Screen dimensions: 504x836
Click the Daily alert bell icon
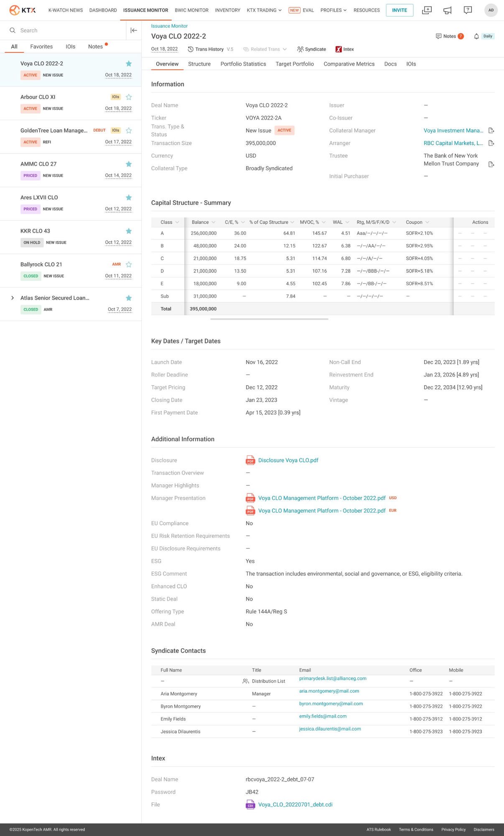click(476, 36)
